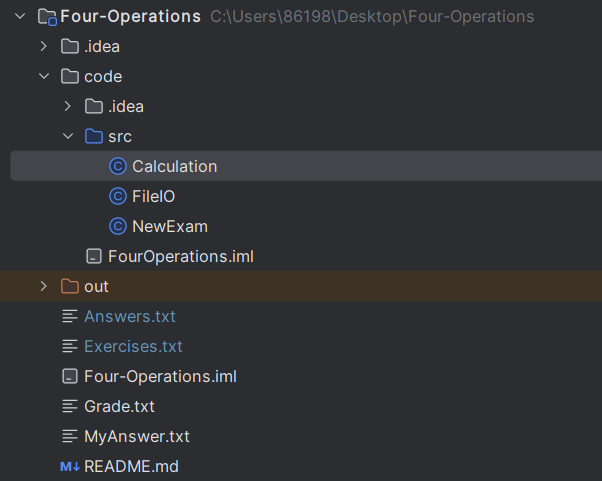Select MyAnswer.txt in the tree
602x481 pixels.
point(136,436)
